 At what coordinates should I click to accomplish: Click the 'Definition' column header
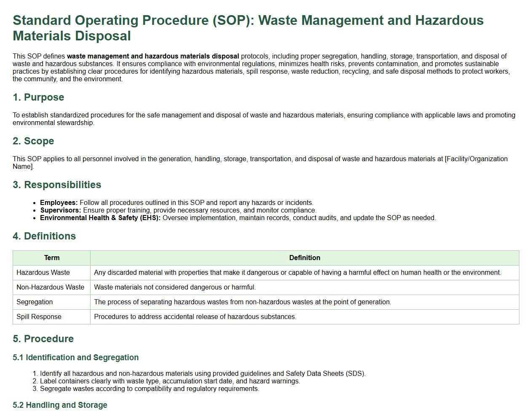tap(305, 258)
